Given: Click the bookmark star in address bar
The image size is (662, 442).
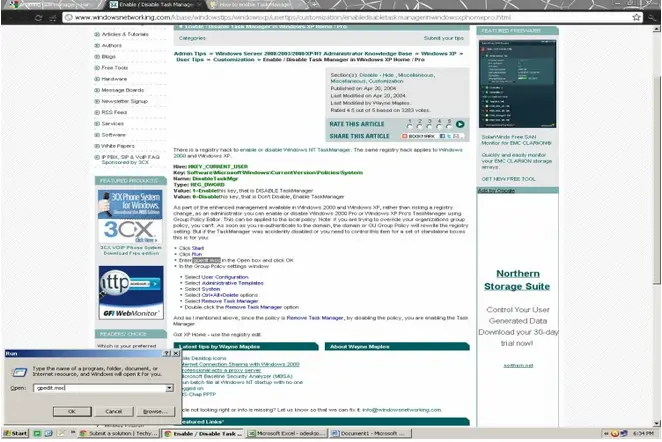Looking at the screenshot, I should pyautogui.click(x=636, y=17).
